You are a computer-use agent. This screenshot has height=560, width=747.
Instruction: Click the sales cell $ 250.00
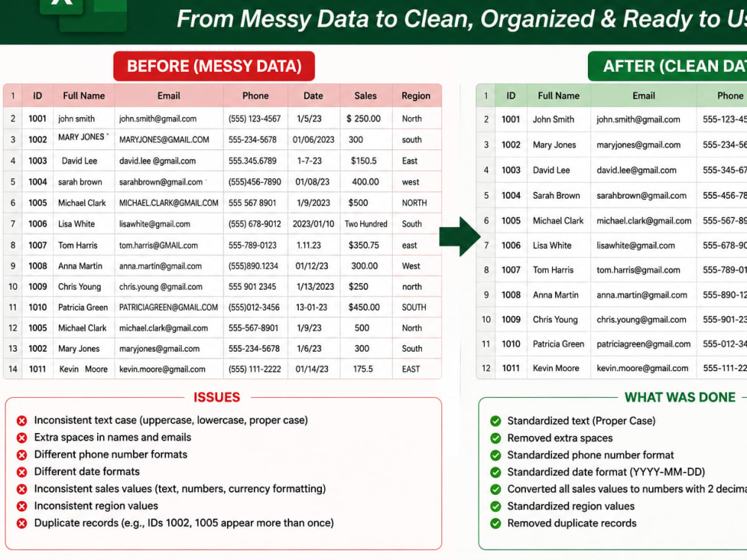click(x=366, y=119)
